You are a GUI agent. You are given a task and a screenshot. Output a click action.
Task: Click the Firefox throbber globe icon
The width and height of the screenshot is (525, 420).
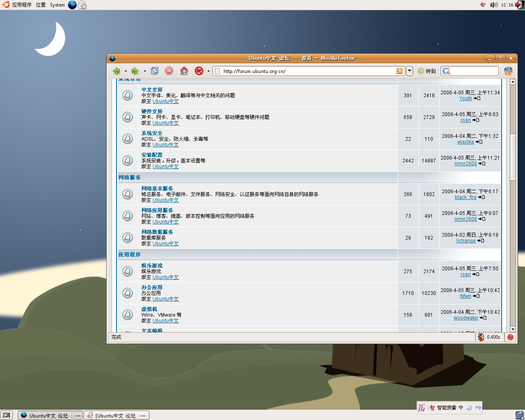(508, 71)
